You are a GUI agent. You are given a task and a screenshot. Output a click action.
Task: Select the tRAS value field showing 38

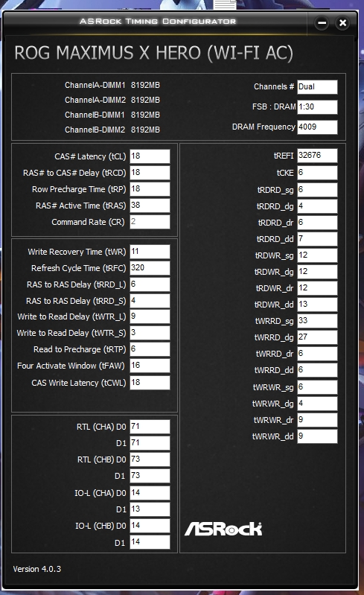[x=150, y=206]
